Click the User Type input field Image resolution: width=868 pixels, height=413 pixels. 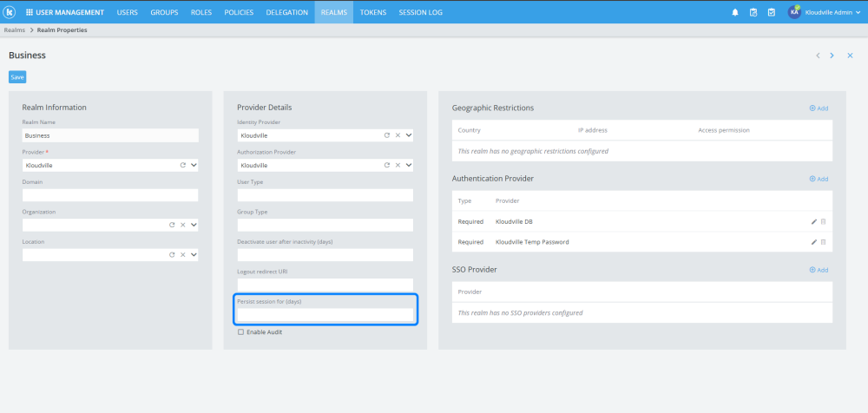click(325, 195)
